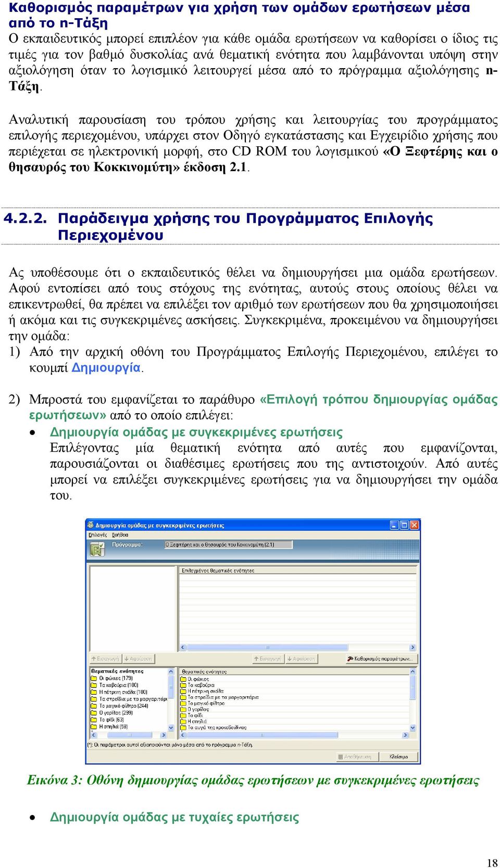
Task: Click horizontal scrollbar thumb of bottom right list
Action: click(262, 735)
